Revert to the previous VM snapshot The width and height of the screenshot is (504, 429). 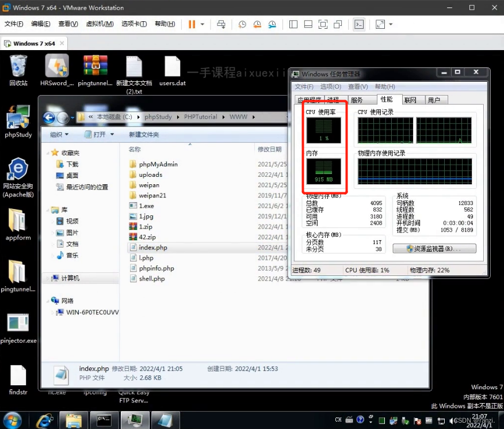click(257, 24)
